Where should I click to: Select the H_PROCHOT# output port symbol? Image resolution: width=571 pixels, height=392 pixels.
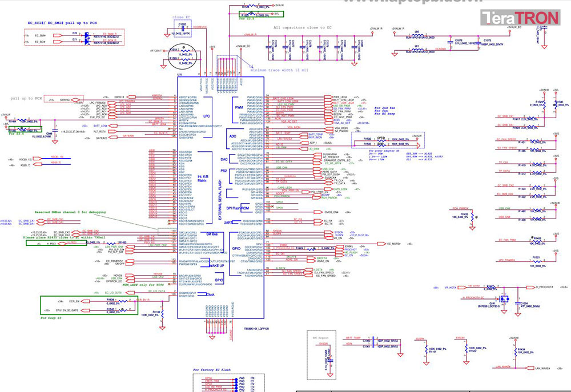tap(530, 287)
